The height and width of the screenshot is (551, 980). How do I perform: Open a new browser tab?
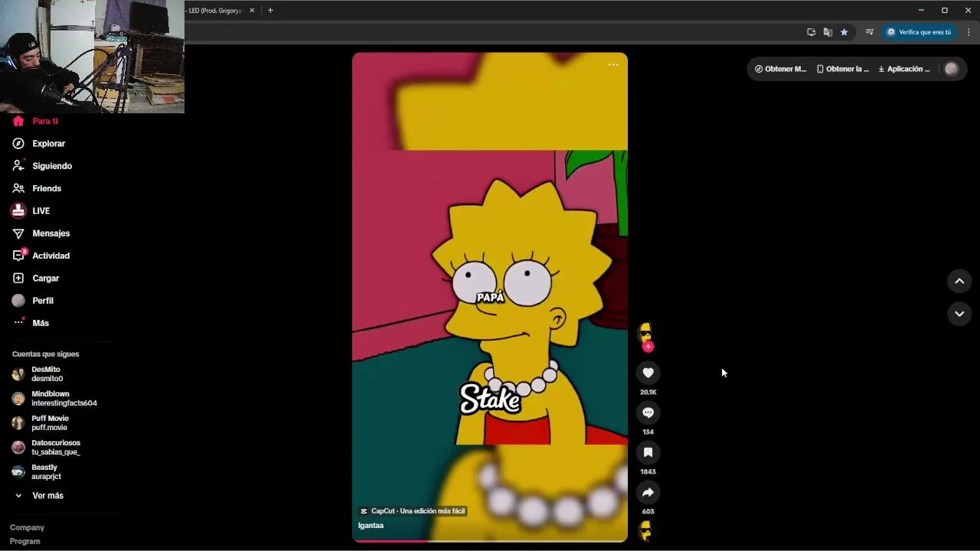pyautogui.click(x=270, y=11)
